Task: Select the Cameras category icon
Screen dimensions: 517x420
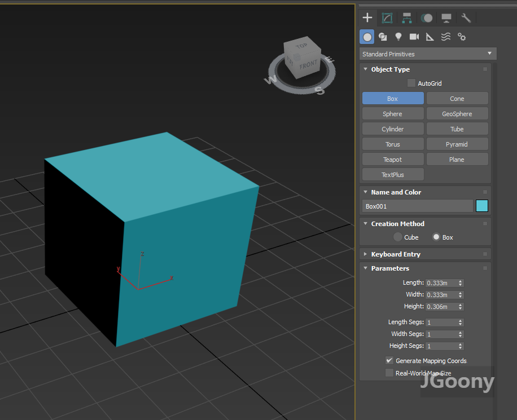Action: click(414, 37)
